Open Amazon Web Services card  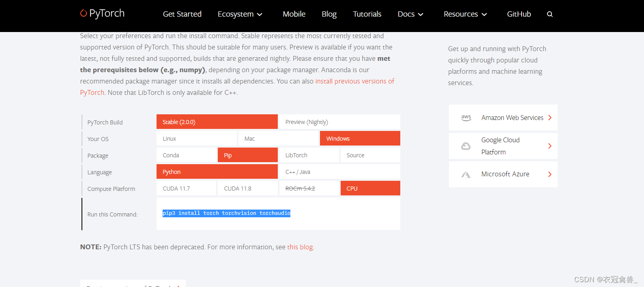tap(503, 118)
